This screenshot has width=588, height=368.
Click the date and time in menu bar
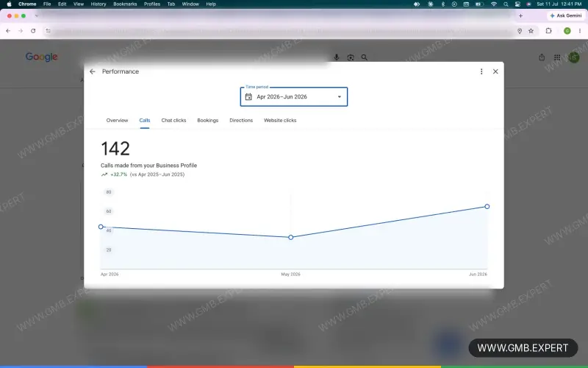[x=559, y=4]
